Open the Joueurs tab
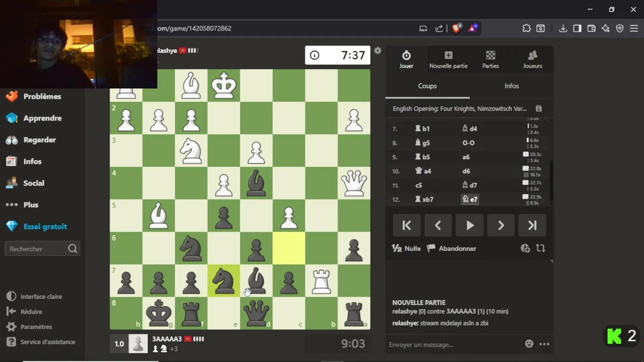Screen dimensions: 644x362 (x=532, y=59)
